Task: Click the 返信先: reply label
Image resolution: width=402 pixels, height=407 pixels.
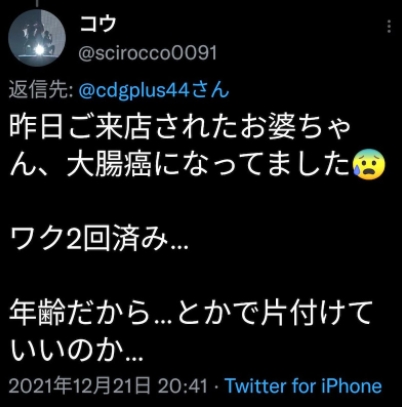Action: [x=41, y=90]
